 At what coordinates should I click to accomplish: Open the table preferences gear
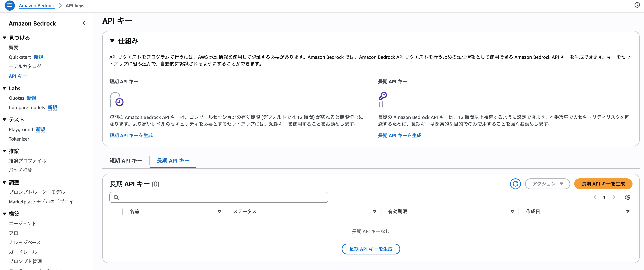tap(628, 198)
